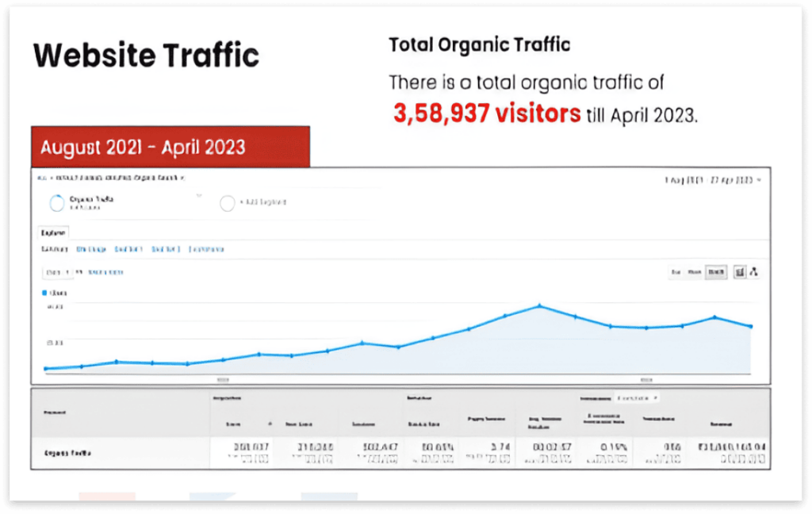Open the Explorer tab

tap(53, 233)
